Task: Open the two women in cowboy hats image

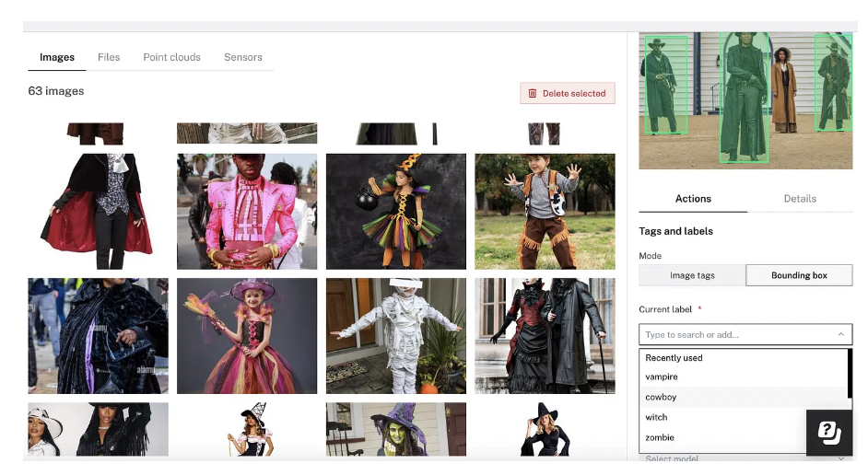Action: point(98,429)
